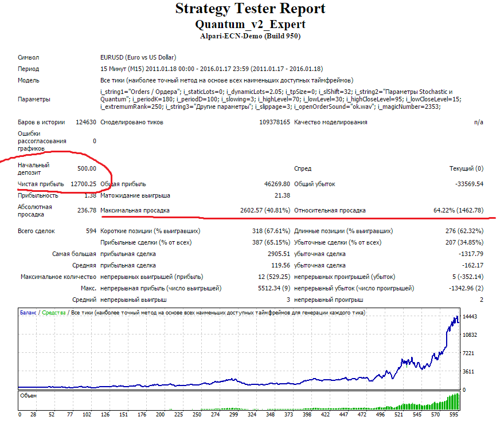Click the Начальный депозит label
The width and height of the screenshot is (504, 421).
[x=33, y=168]
